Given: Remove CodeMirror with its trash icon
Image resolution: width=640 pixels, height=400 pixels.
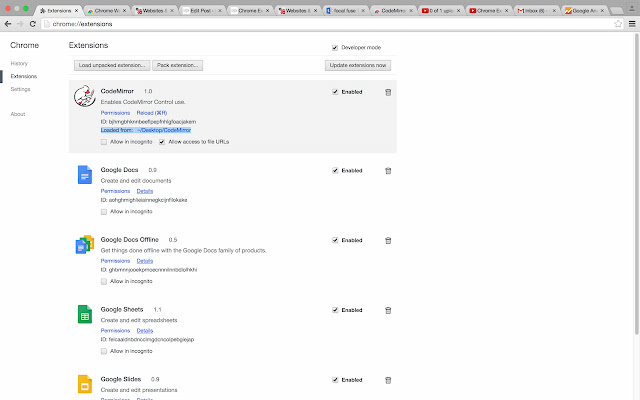Looking at the screenshot, I should tap(388, 92).
